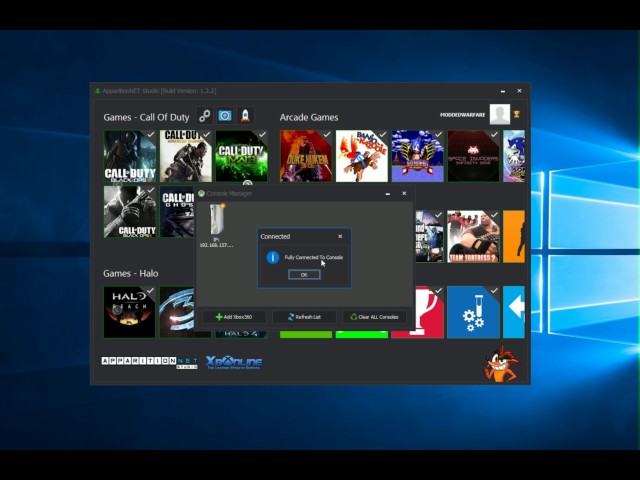Click the ApparitionNET Studio logo

[x=149, y=362]
